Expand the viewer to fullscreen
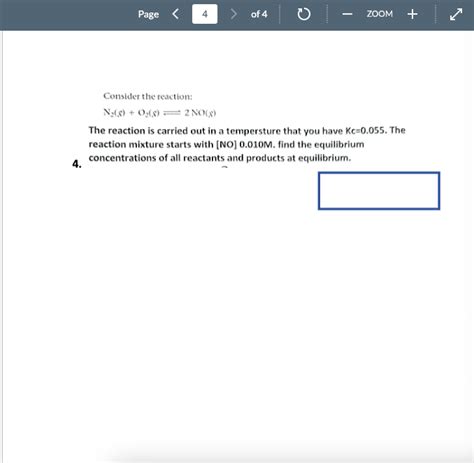 (456, 14)
